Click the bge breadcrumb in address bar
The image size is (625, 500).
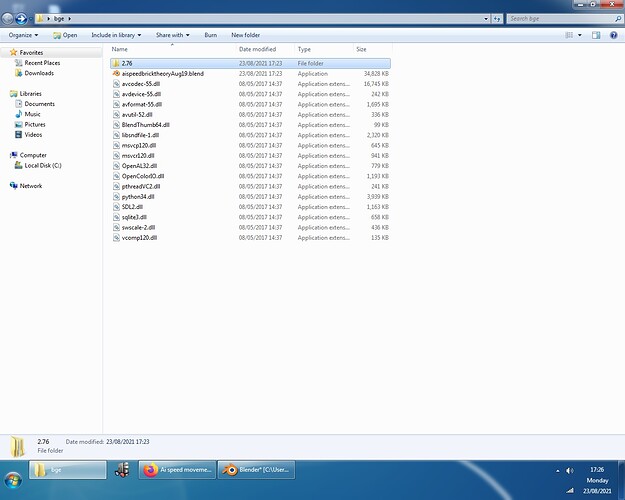click(59, 18)
